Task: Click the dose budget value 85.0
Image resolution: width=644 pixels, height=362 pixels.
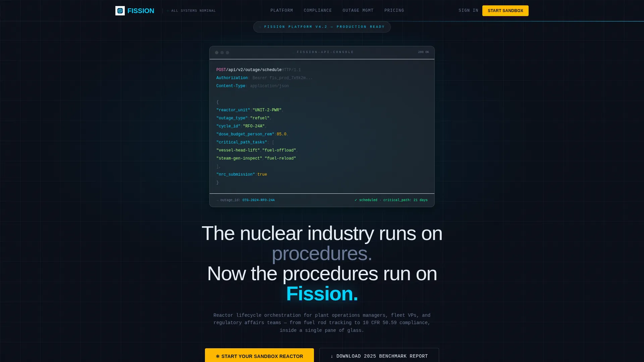Action: click(281, 134)
